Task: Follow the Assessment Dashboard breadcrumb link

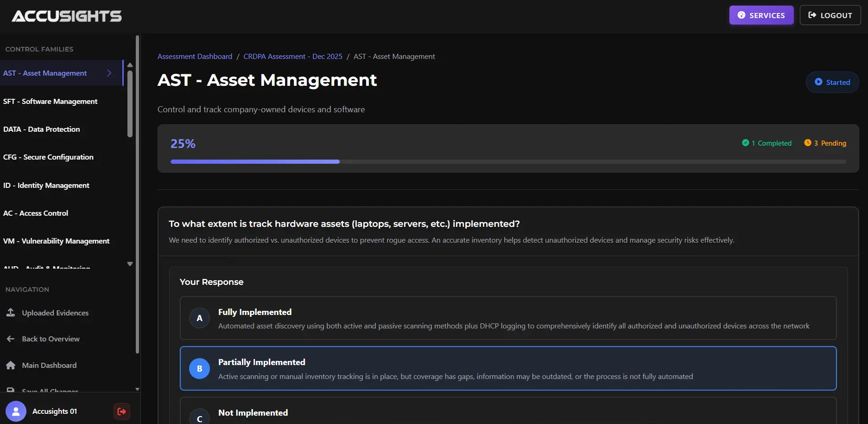Action: [195, 57]
